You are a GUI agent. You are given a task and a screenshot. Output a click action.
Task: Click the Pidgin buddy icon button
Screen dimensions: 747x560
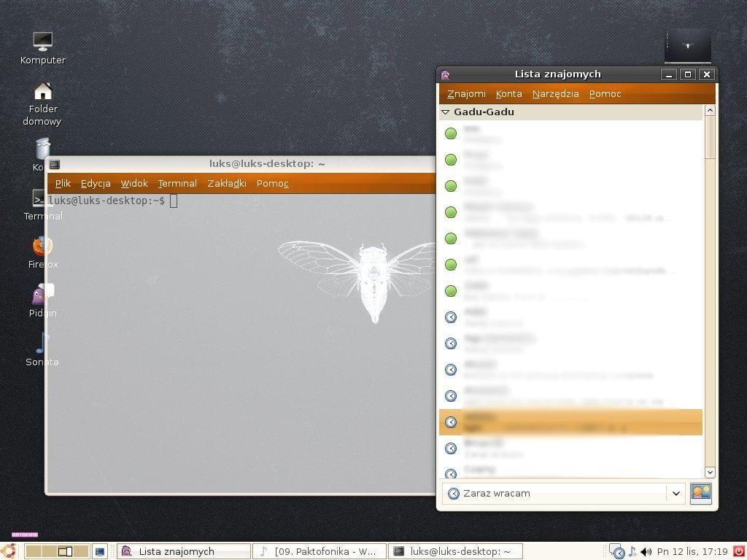tap(700, 494)
